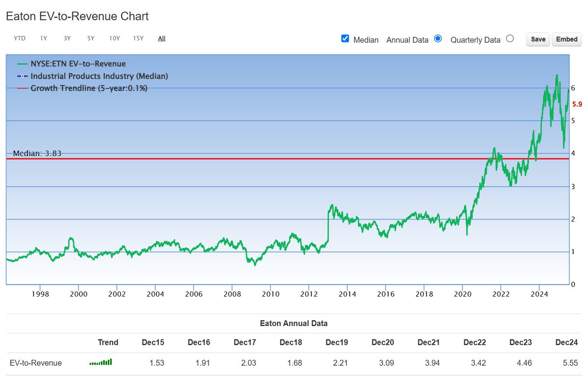Screen dimensions: 588x380
Task: Click the Dec23 column header
Action: (520, 342)
